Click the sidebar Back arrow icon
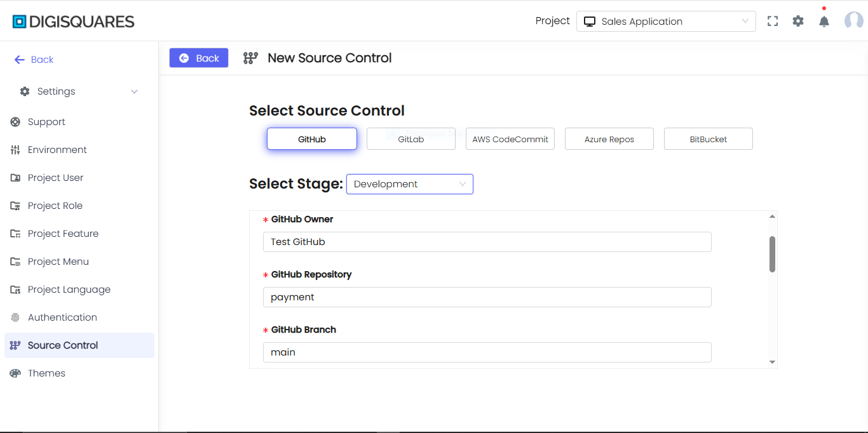The image size is (868, 433). (20, 60)
